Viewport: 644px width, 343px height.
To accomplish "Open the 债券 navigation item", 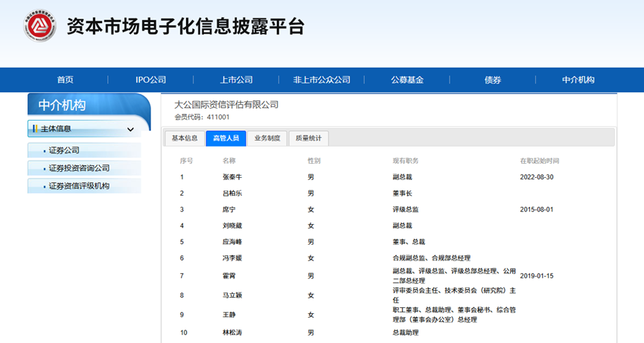I will [493, 80].
